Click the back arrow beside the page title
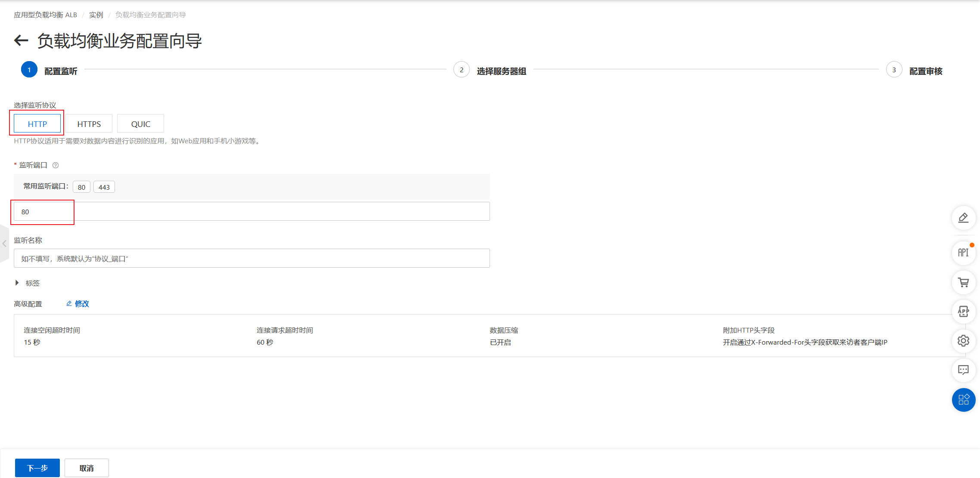The image size is (980, 478). (21, 41)
